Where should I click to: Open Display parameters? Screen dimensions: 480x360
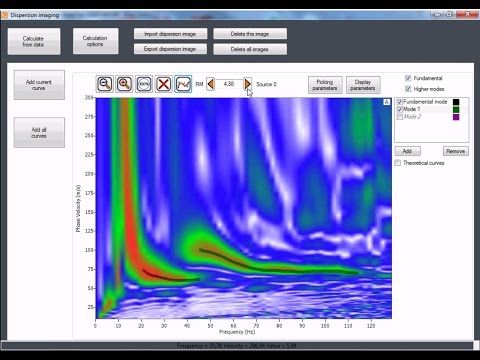(363, 85)
